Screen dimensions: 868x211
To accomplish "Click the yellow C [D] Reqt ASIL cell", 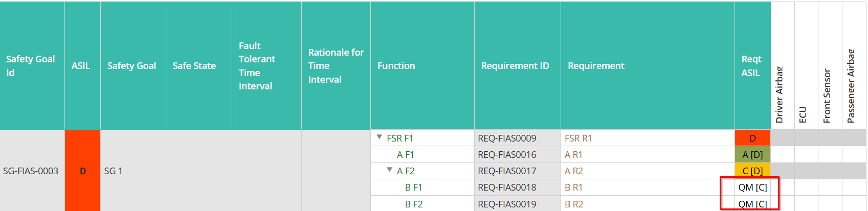I will [752, 171].
